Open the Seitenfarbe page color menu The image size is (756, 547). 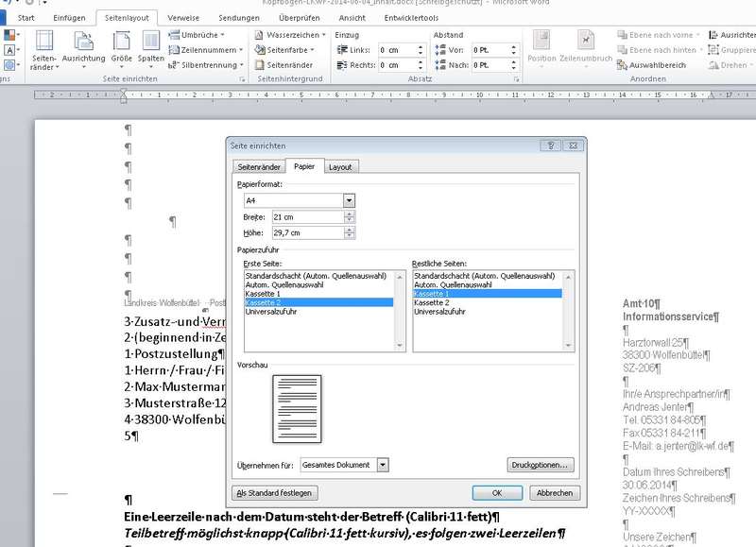[x=284, y=50]
